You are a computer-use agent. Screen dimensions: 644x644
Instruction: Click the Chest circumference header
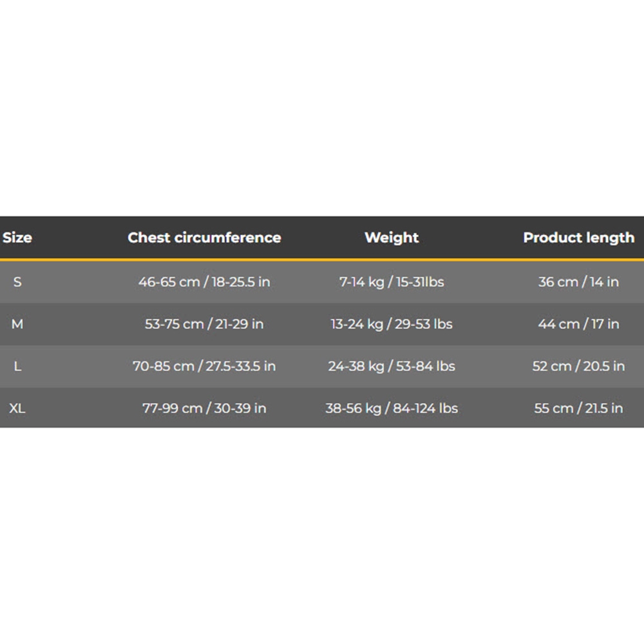pos(204,238)
